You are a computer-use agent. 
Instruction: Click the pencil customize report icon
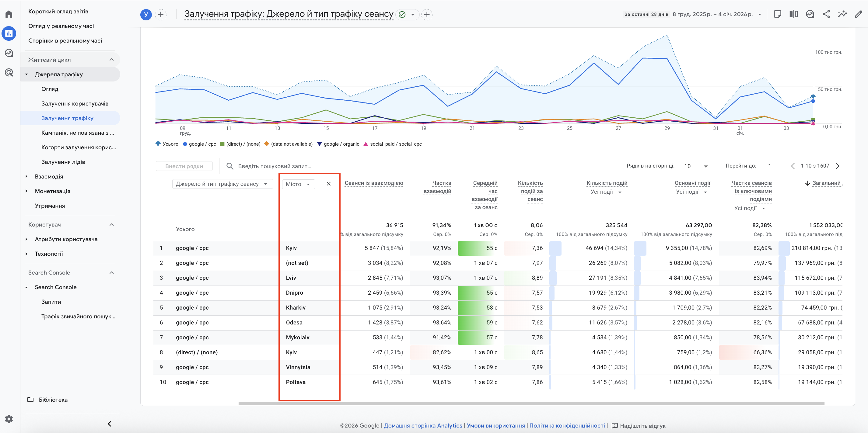click(858, 14)
